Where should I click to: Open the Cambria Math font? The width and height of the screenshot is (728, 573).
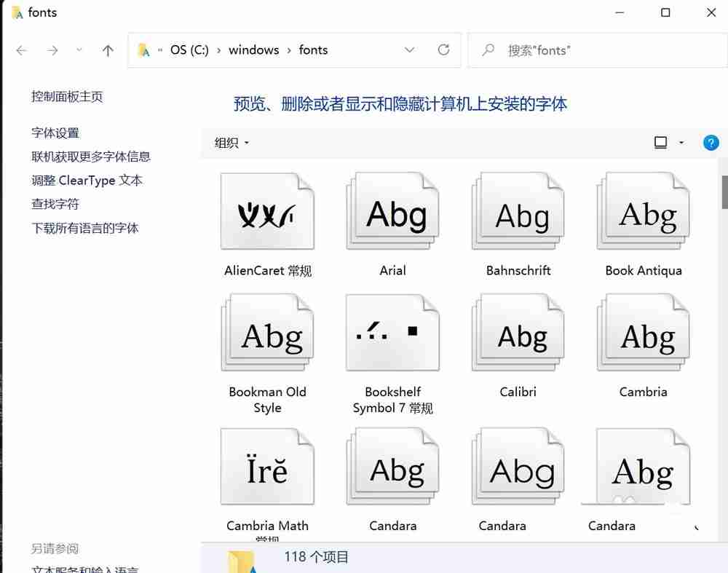coord(267,466)
